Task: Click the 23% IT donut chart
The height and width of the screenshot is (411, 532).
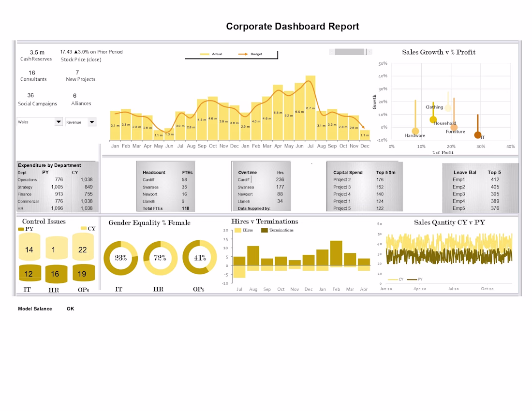Action: (121, 258)
